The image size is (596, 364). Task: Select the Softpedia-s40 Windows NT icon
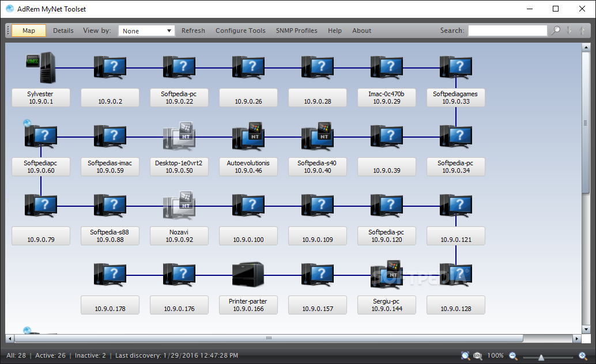point(318,136)
